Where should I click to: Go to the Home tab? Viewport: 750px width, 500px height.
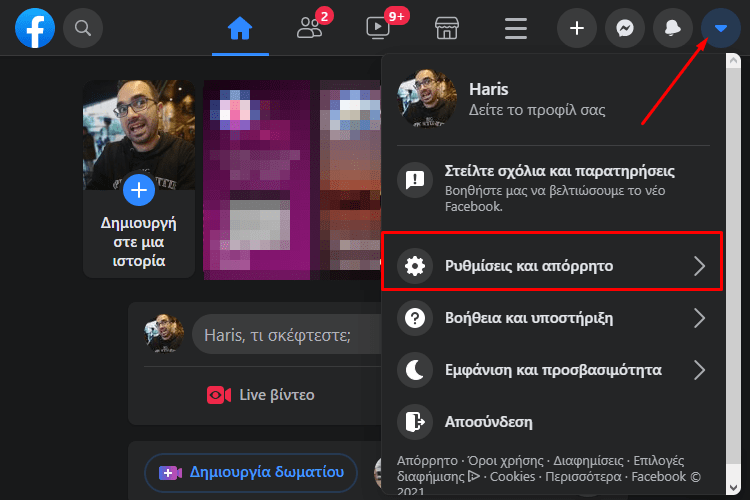tap(240, 28)
